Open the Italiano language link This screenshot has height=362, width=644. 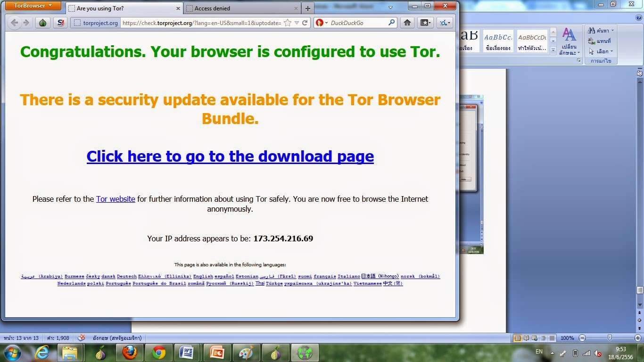point(349,276)
